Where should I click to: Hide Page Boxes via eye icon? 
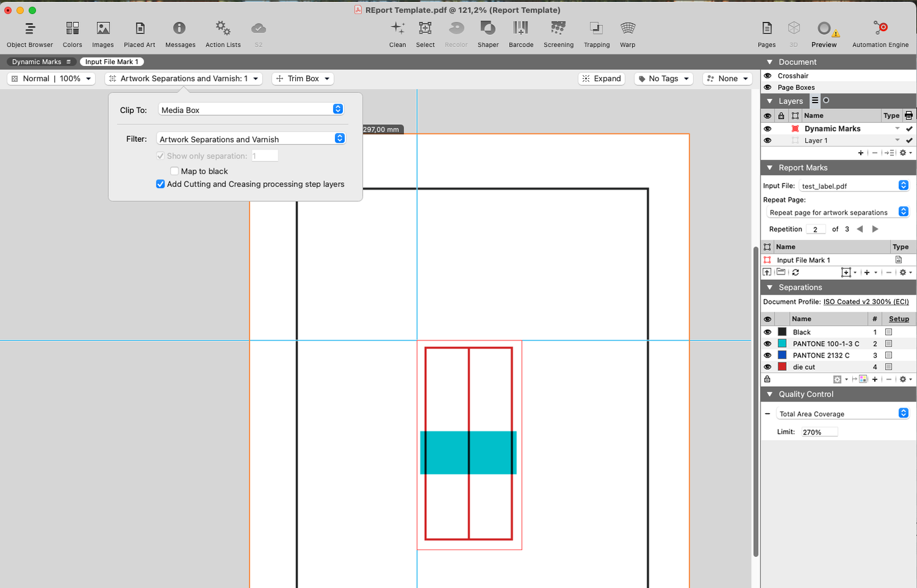768,87
